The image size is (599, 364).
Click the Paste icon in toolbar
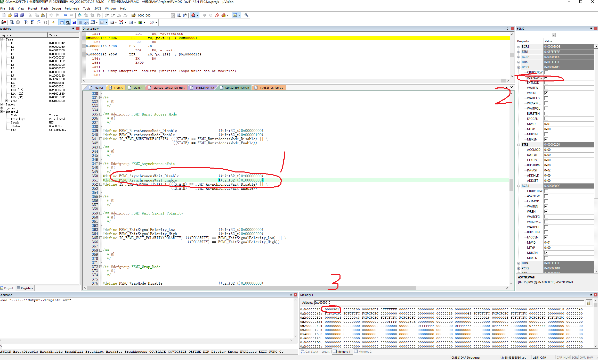[43, 15]
